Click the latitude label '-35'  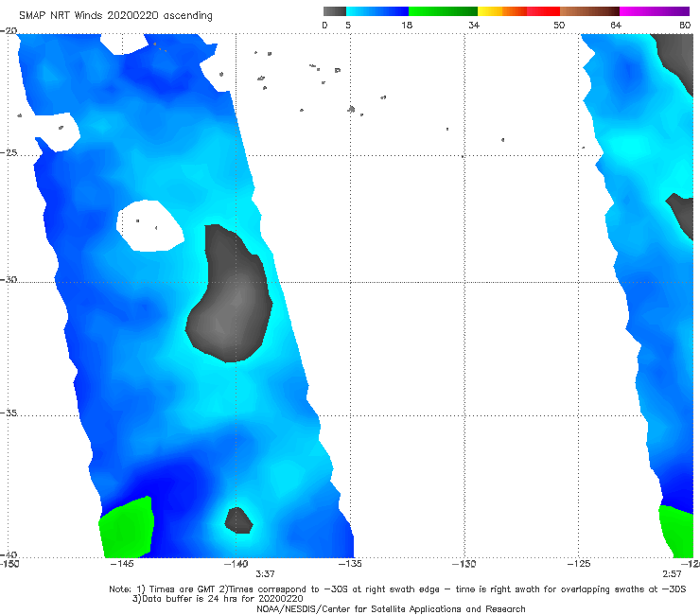coord(9,413)
